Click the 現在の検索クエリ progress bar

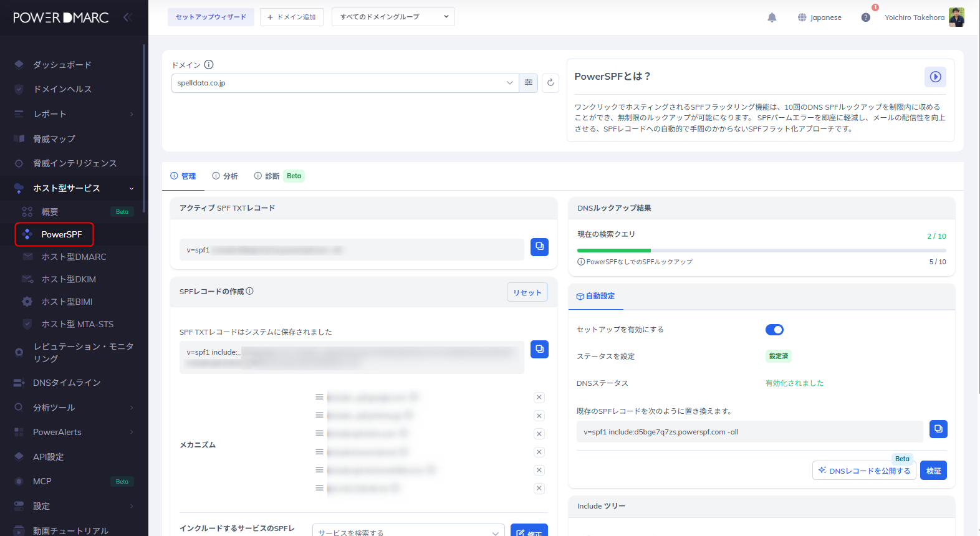pos(762,251)
